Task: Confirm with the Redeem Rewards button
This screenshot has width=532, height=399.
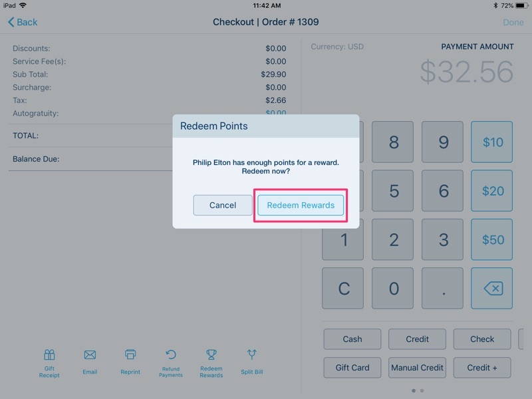Action: click(300, 205)
